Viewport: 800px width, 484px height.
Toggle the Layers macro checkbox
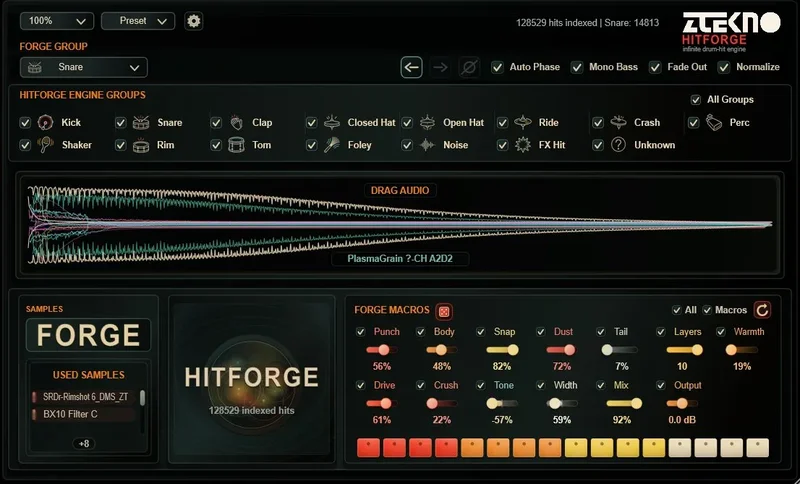661,332
